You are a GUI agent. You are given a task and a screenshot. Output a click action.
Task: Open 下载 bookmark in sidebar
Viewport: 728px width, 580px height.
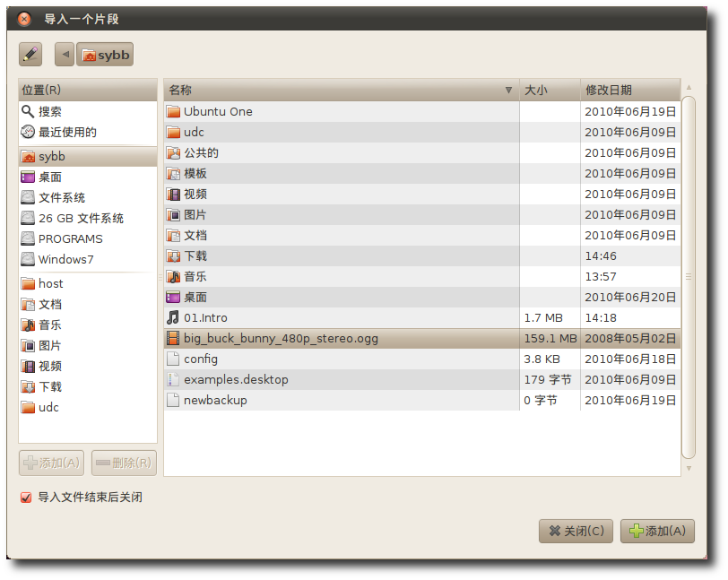pos(88,387)
